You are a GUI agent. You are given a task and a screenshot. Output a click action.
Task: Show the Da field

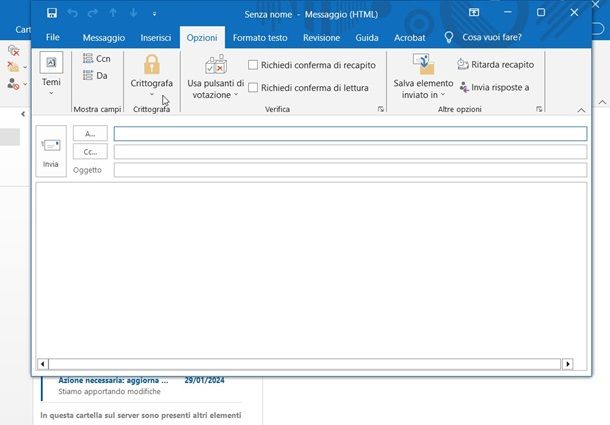95,76
